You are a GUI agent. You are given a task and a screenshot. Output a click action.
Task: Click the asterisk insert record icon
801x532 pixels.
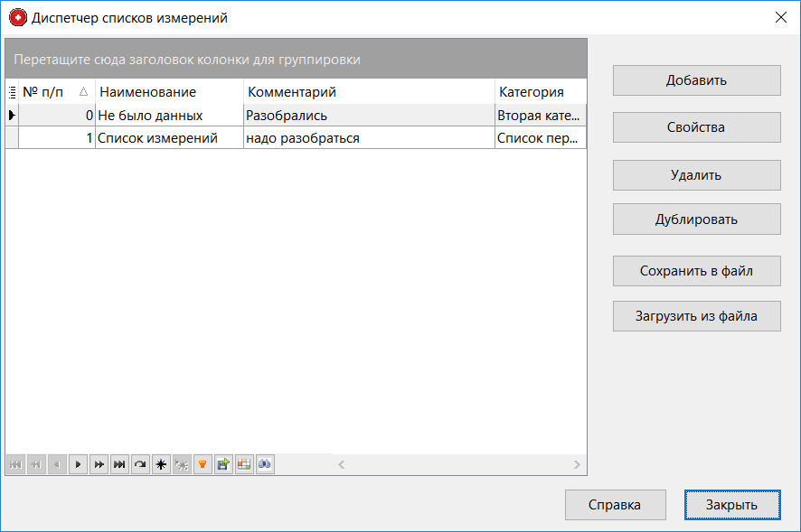161,464
